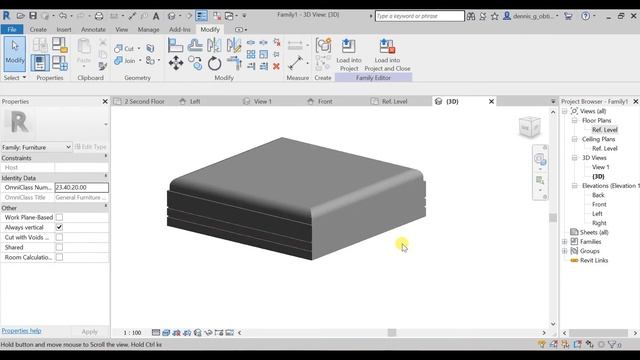Click the OmniClass Number input field
This screenshot has height=360, width=640.
pyautogui.click(x=82, y=187)
